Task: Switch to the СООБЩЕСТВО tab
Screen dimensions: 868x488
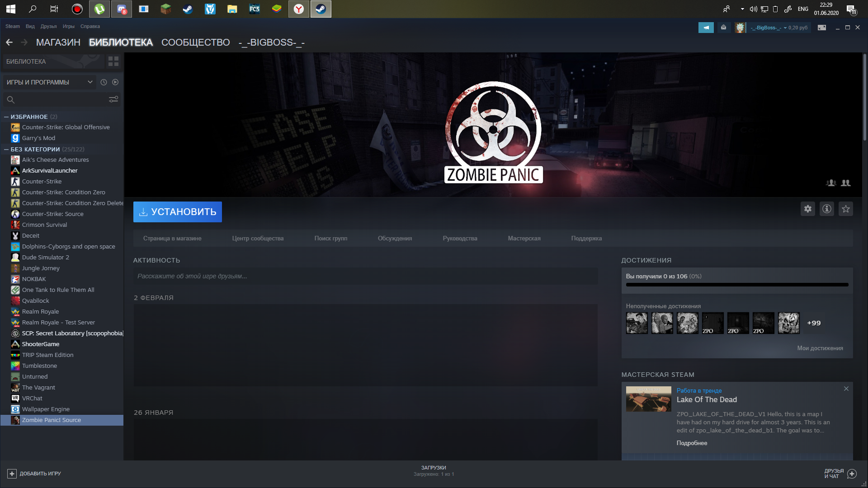Action: pyautogui.click(x=196, y=42)
